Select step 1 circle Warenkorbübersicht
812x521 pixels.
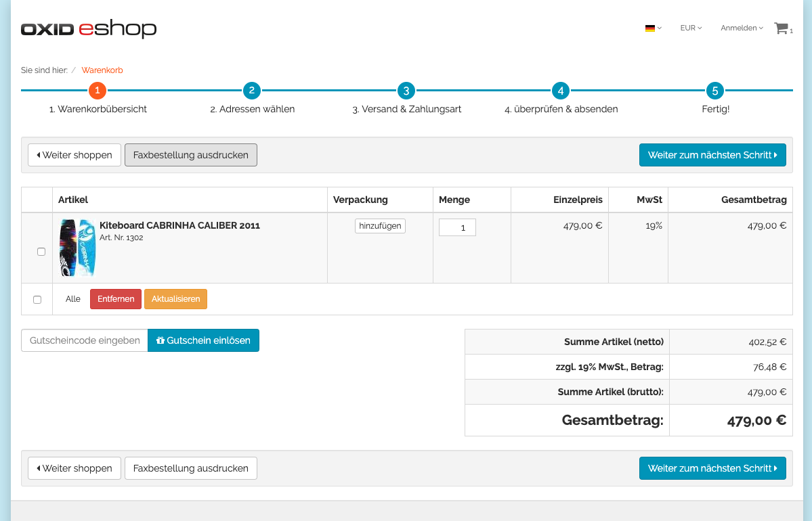pyautogui.click(x=98, y=91)
